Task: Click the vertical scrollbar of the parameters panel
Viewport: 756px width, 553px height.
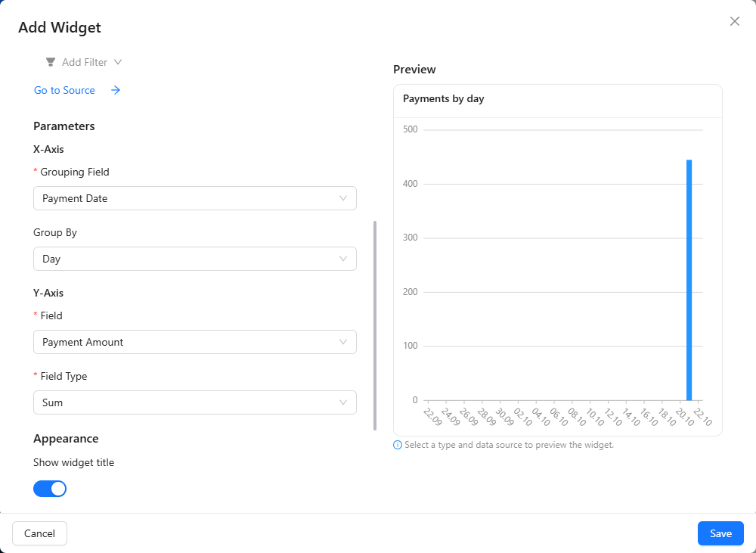Action: [375, 326]
